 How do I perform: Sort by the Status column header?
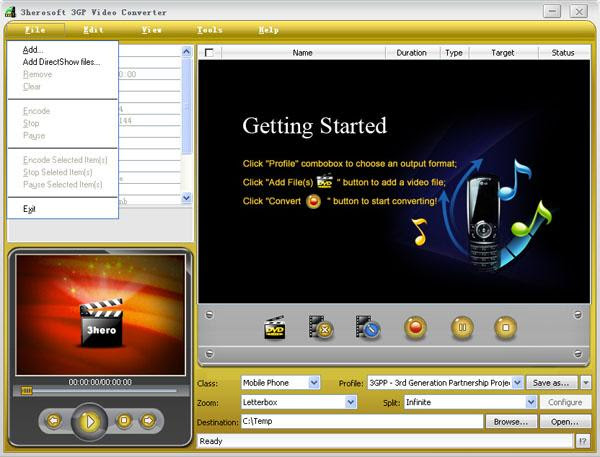tap(563, 52)
